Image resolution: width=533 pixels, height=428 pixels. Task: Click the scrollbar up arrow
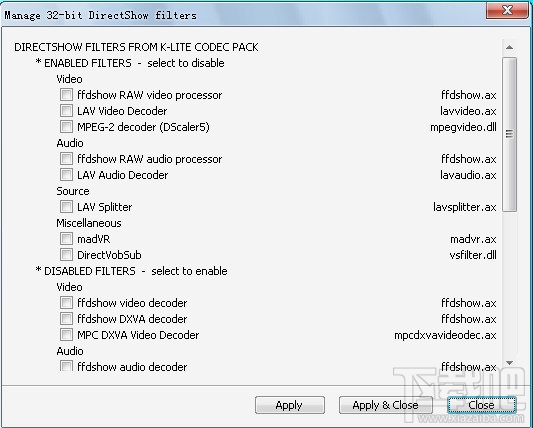(509, 47)
